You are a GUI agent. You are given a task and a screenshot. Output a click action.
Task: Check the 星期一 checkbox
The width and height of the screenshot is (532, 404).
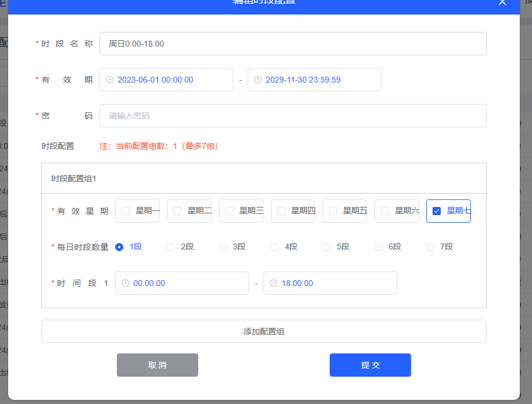(x=126, y=211)
